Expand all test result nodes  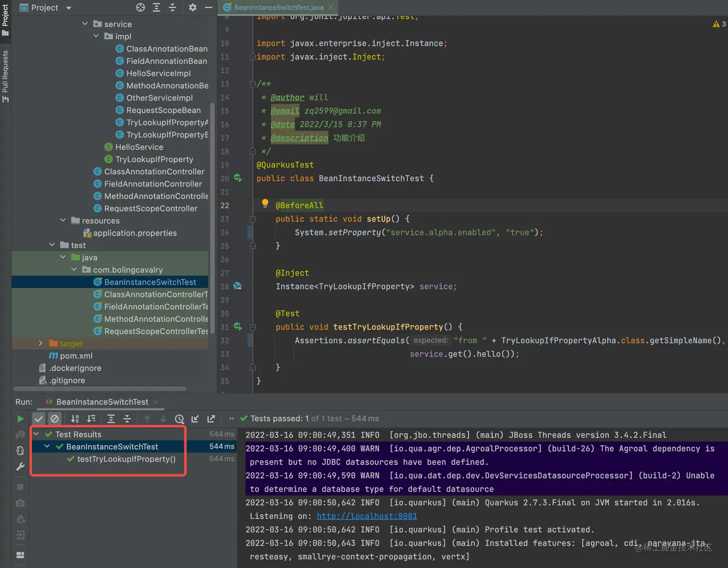pyautogui.click(x=111, y=419)
